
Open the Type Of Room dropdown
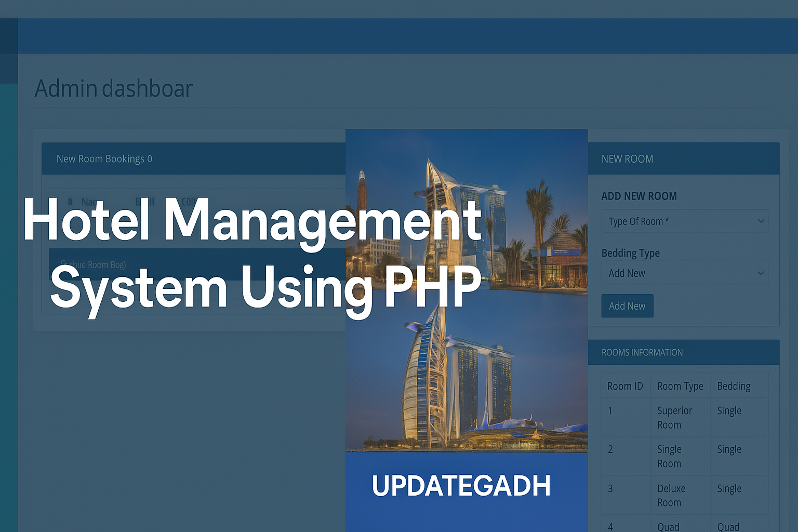tap(685, 221)
